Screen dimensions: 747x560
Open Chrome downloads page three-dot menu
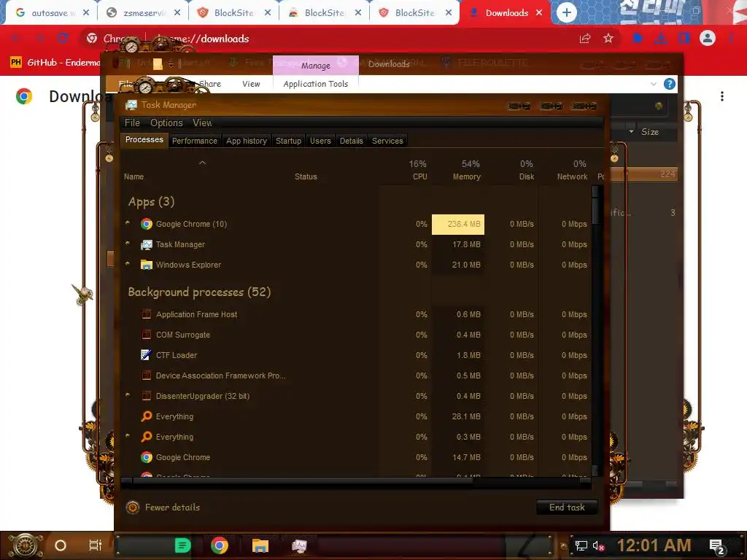722,96
